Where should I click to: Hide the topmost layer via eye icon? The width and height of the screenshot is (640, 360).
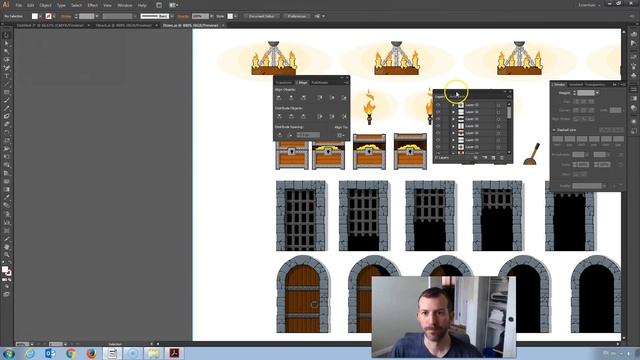(438, 105)
